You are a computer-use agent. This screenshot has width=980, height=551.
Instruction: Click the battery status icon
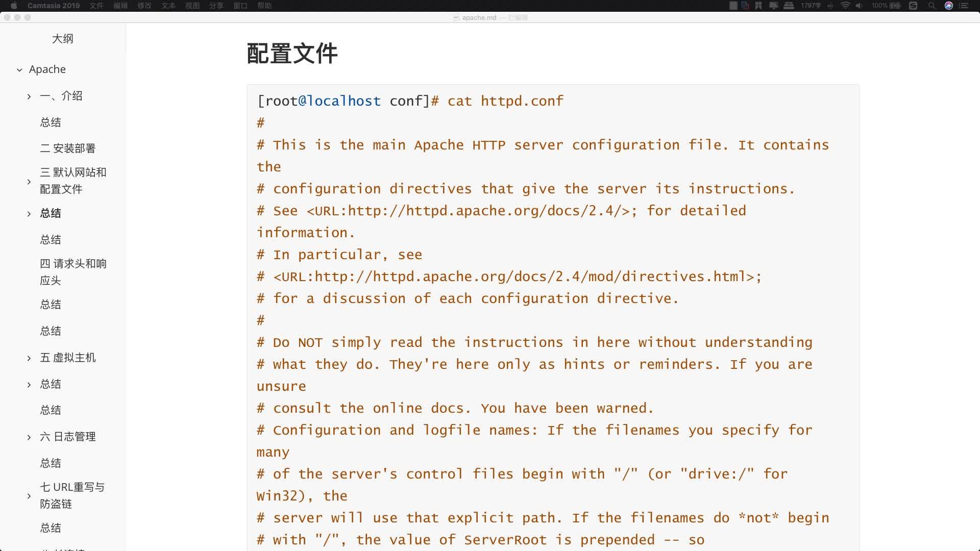coord(895,6)
